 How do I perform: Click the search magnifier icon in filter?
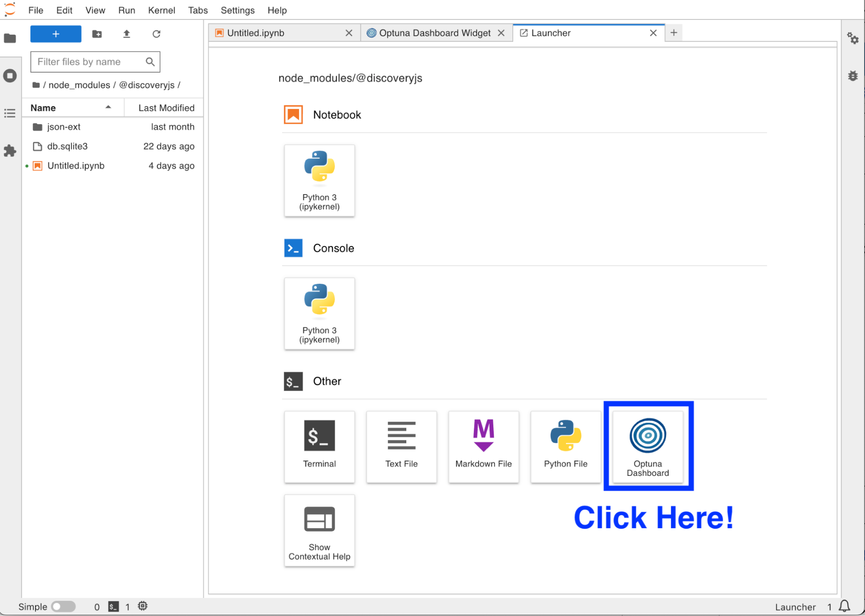click(150, 62)
